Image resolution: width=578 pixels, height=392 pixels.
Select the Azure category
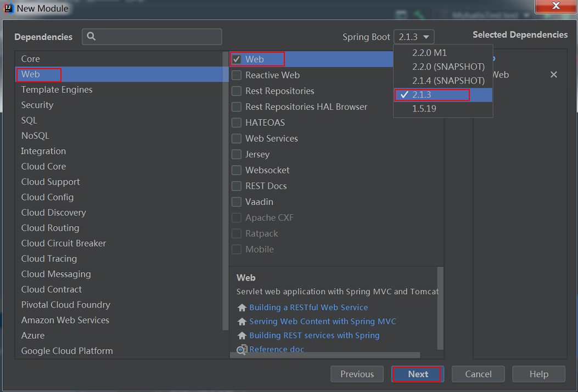coord(120,335)
